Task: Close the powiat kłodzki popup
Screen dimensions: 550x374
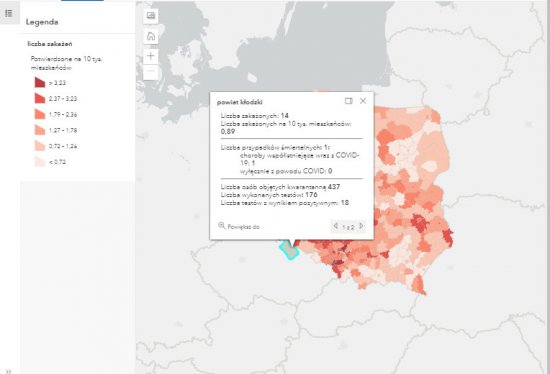Action: pos(363,101)
